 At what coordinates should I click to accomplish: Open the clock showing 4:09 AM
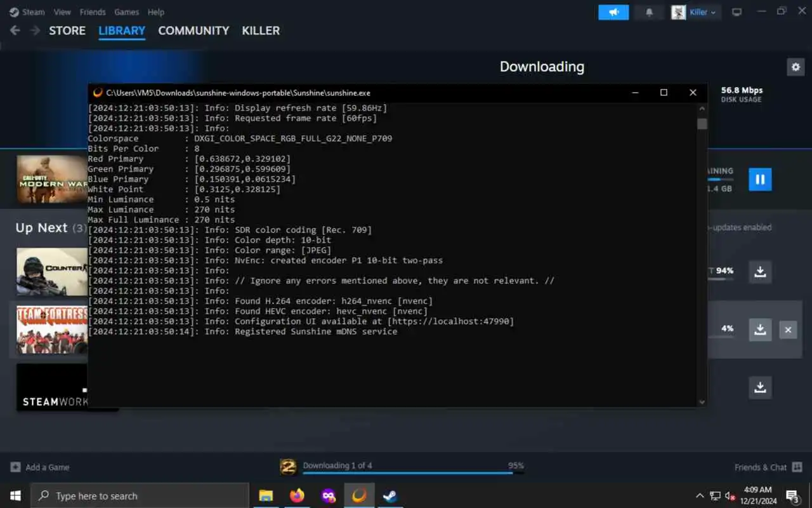point(757,495)
